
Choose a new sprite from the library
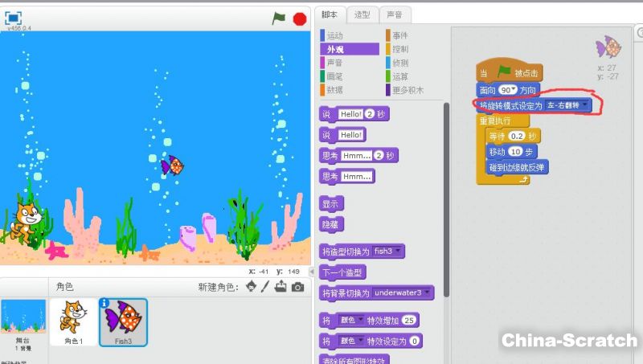point(251,287)
